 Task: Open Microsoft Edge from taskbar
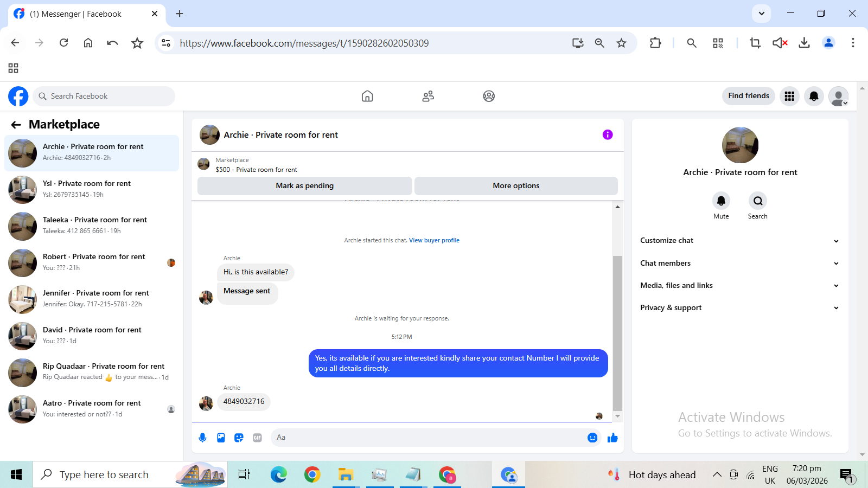click(279, 474)
